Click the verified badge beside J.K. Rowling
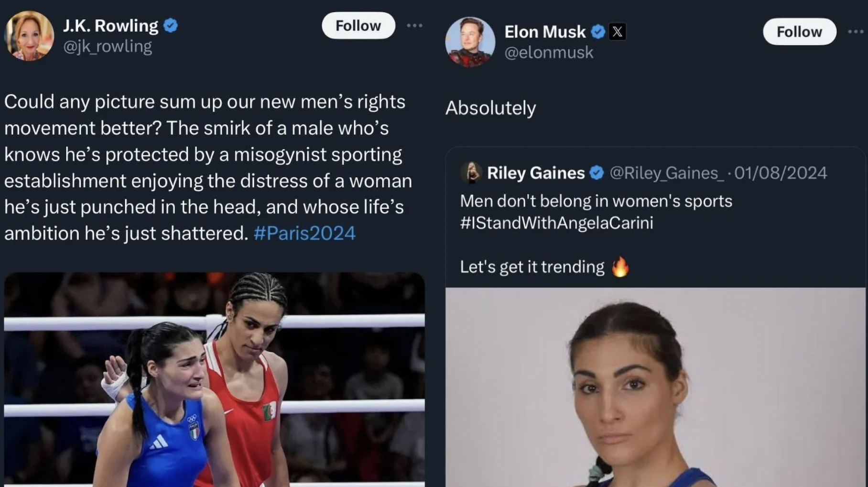Screen dimensions: 868x487 tap(171, 25)
